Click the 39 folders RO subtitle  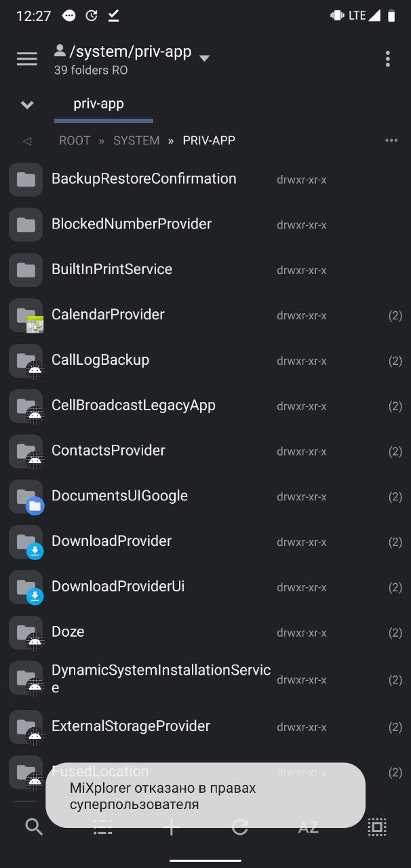(91, 70)
